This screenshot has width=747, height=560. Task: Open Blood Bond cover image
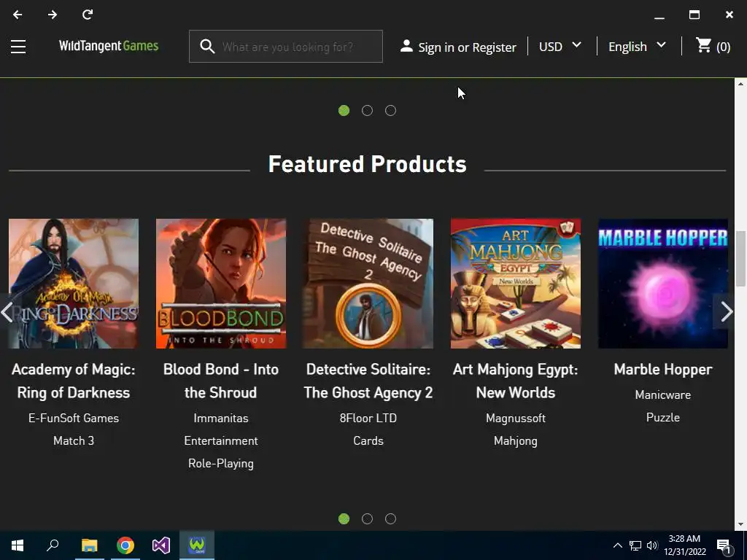221,284
